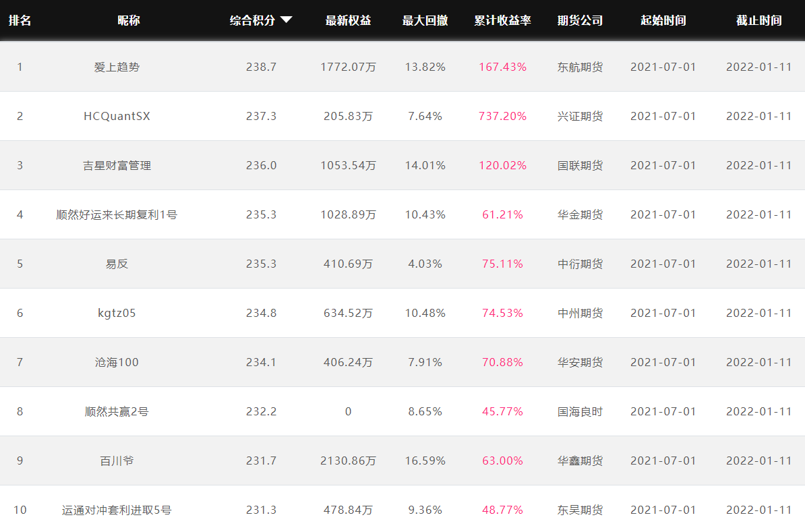This screenshot has width=805, height=532.
Task: Select nickname 运通对冲套利进取5号
Action: 117,510
